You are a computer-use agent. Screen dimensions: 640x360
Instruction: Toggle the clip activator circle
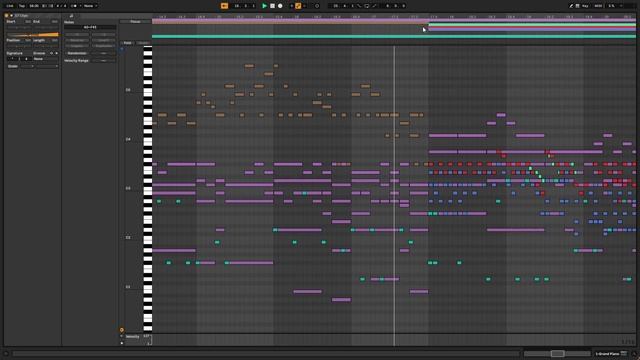point(7,16)
